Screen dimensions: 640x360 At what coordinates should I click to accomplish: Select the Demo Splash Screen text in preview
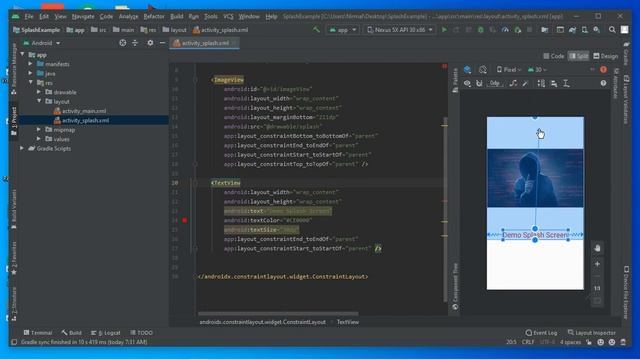point(535,235)
